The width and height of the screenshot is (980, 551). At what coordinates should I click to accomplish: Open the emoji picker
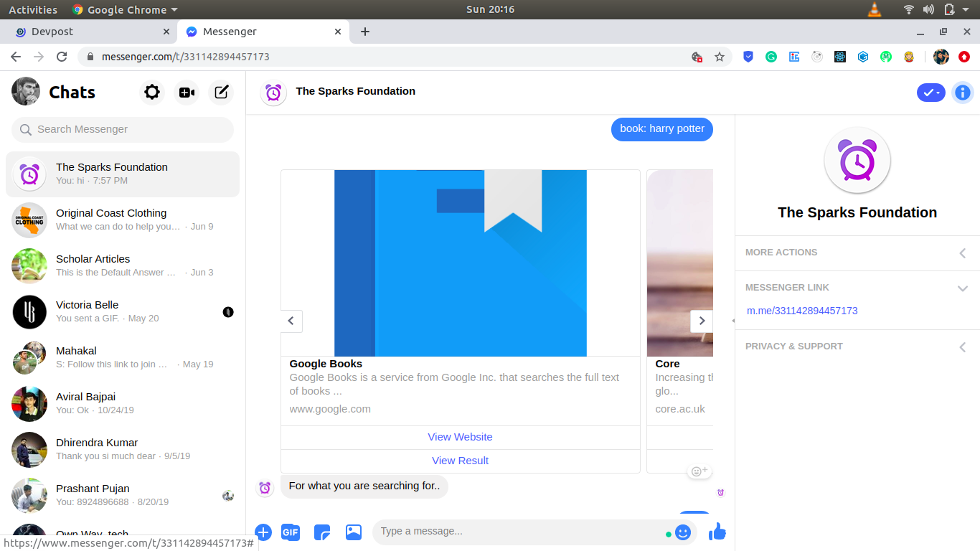(683, 532)
